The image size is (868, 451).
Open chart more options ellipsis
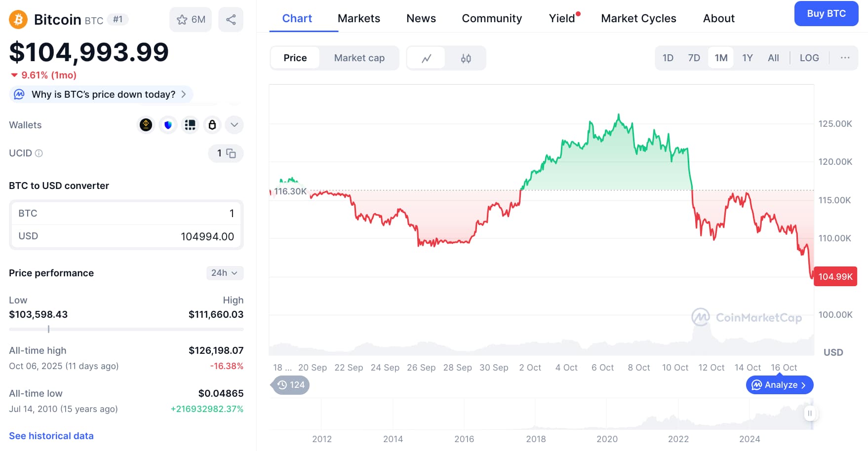(x=845, y=58)
